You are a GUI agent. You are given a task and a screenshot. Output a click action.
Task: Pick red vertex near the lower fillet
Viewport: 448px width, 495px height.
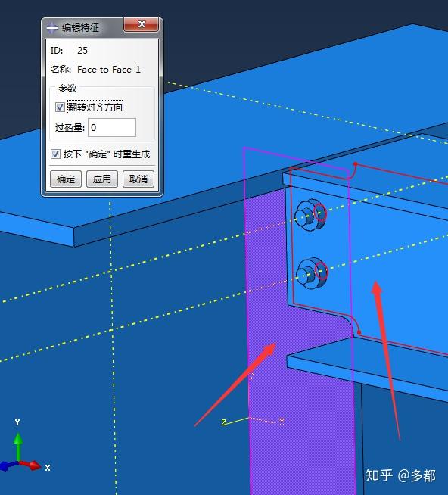click(x=359, y=332)
